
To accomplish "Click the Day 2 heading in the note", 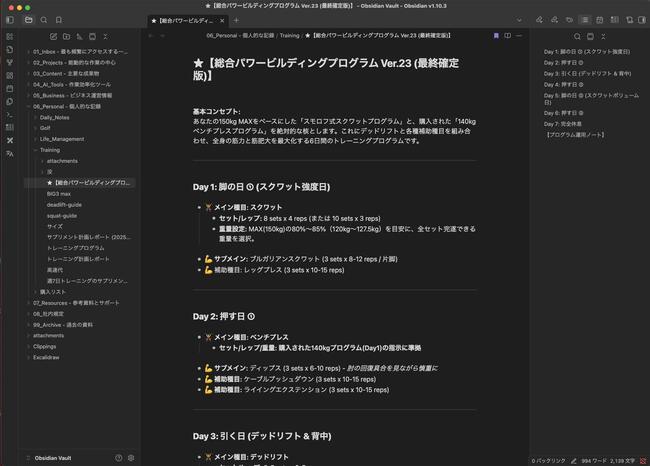I will [224, 316].
